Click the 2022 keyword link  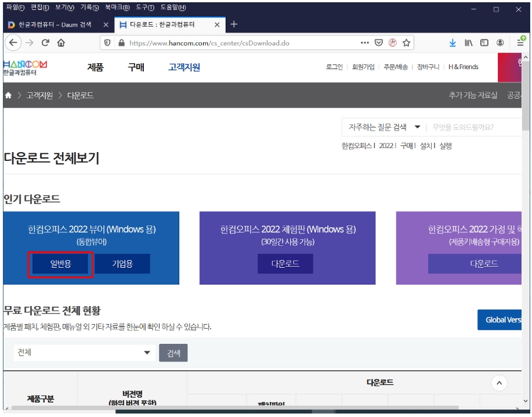pyautogui.click(x=386, y=146)
